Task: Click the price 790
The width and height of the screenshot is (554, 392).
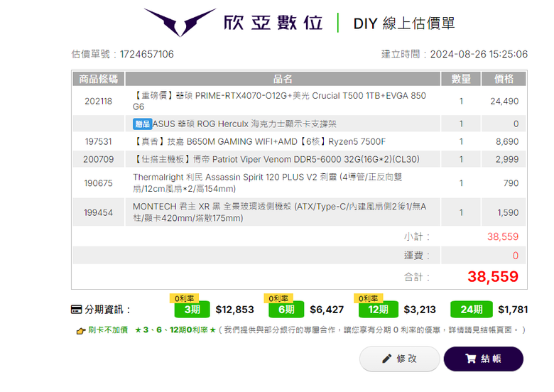Action: coord(511,183)
